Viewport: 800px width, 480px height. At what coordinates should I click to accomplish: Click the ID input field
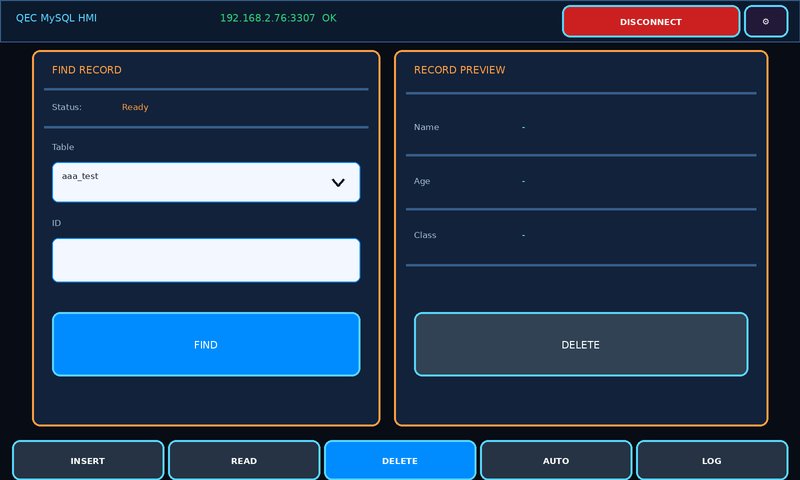(206, 260)
